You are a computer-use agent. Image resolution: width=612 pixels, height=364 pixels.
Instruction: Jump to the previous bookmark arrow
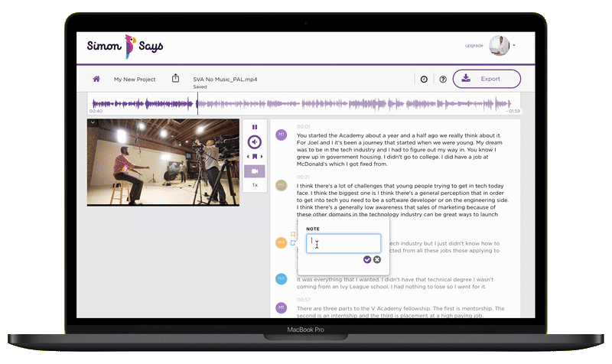click(248, 157)
